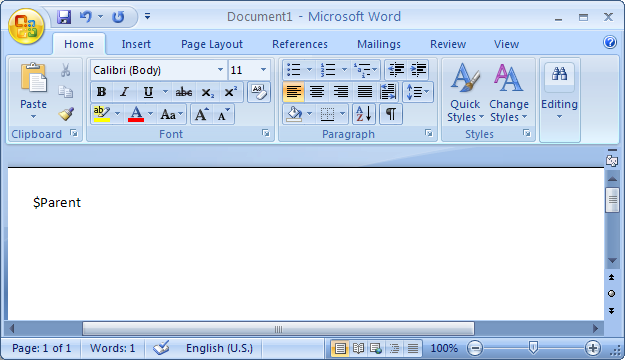Screen dimensions: 625x360
Task: Decrease the paragraph indent
Action: tap(396, 70)
